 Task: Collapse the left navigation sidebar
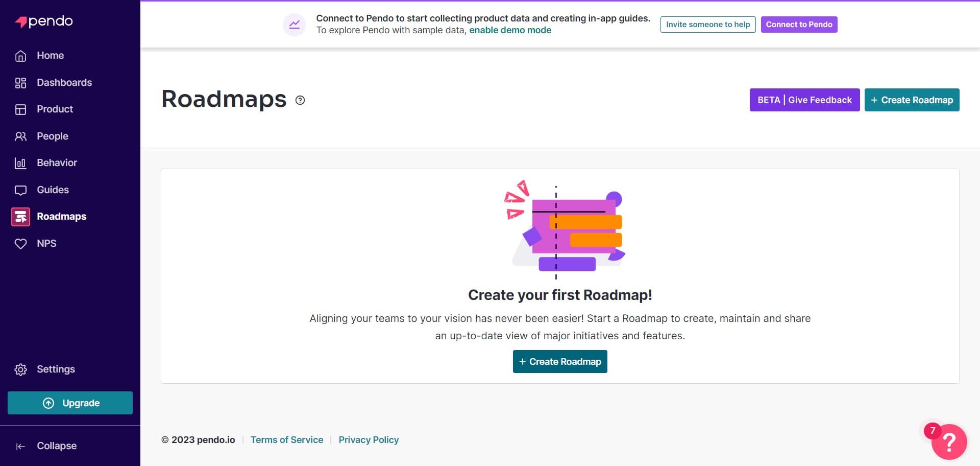pos(47,446)
